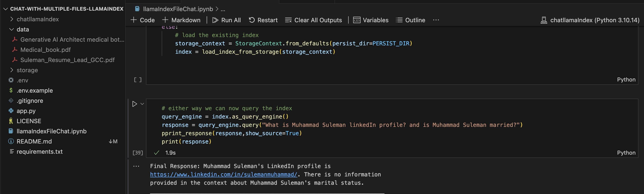Show the notebook Outline
This screenshot has height=194, width=644.
click(410, 20)
